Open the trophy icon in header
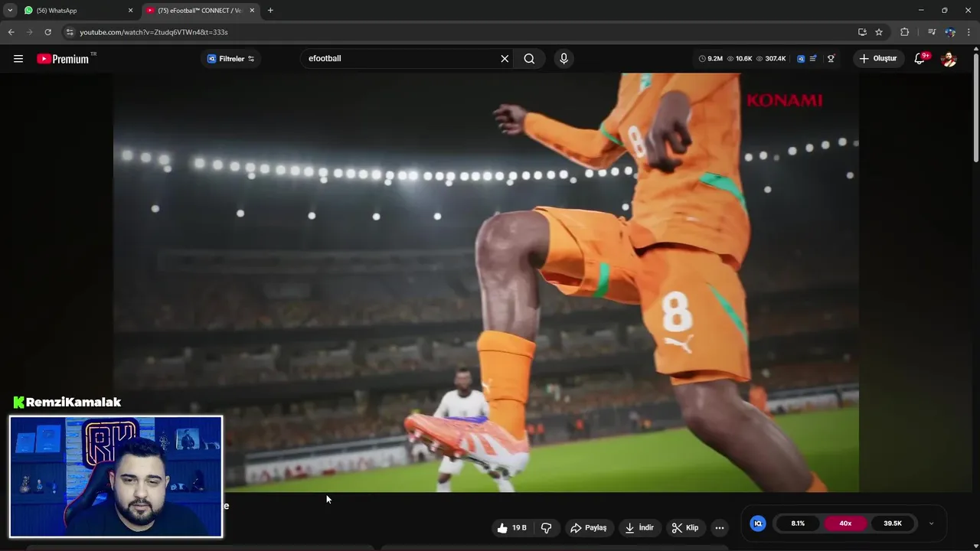Image resolution: width=980 pixels, height=551 pixels. pos(831,59)
